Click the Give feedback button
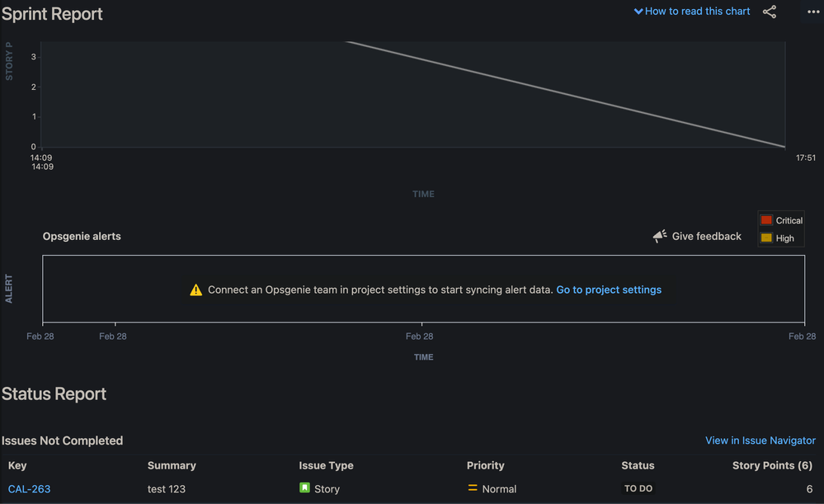 coord(706,236)
